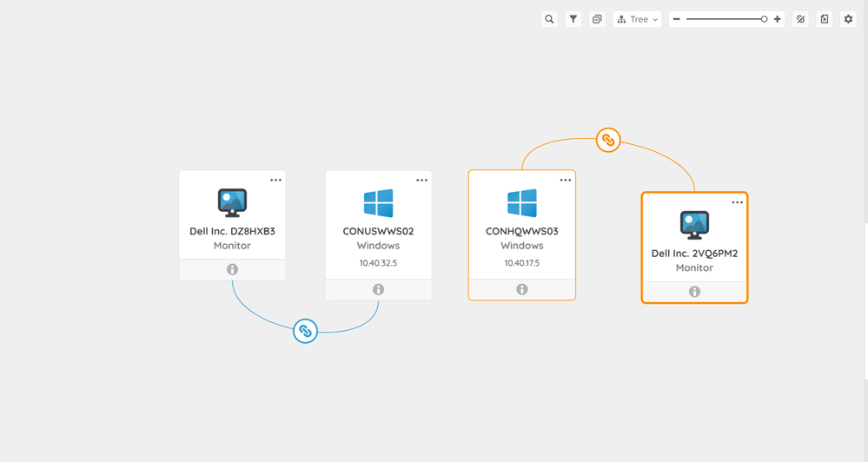
Task: Open more options on Dell Inc. DZ8HXB3 card
Action: click(275, 181)
